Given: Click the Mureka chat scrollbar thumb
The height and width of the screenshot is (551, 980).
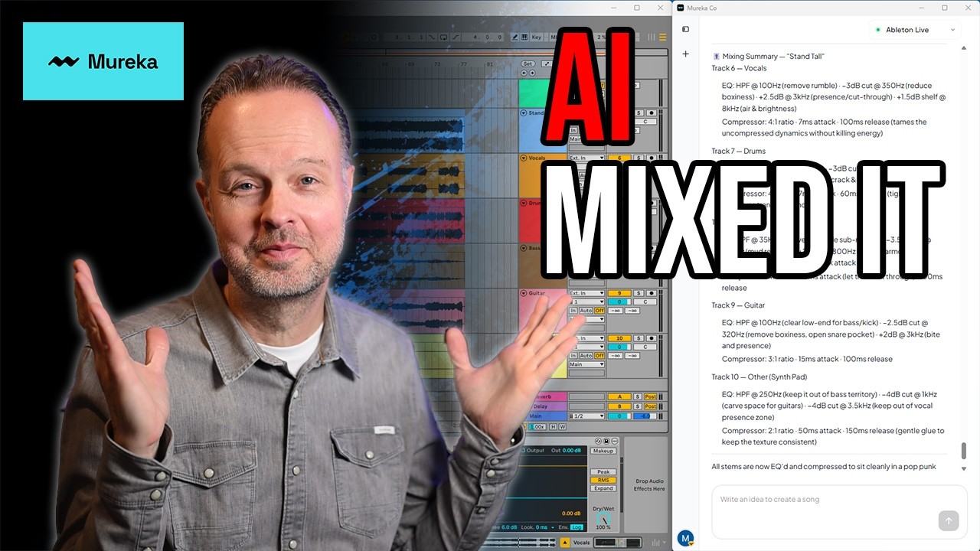Looking at the screenshot, I should click(964, 451).
